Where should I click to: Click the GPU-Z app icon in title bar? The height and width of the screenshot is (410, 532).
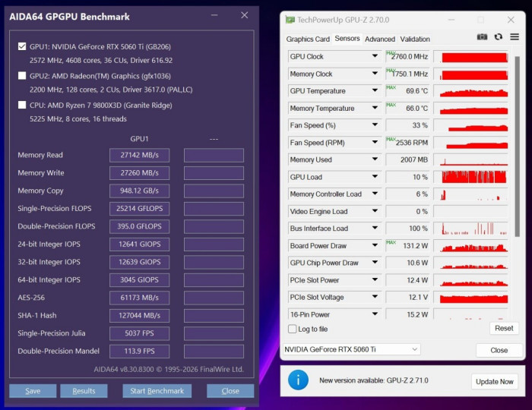click(x=290, y=20)
